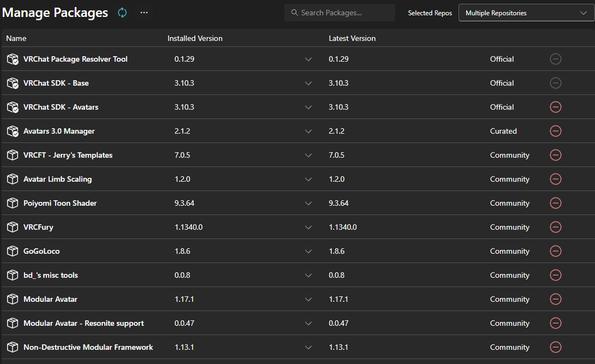Refresh packages with the circular arrows icon

coord(122,13)
